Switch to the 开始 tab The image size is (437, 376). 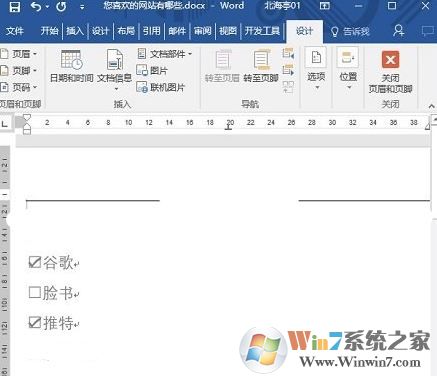49,31
